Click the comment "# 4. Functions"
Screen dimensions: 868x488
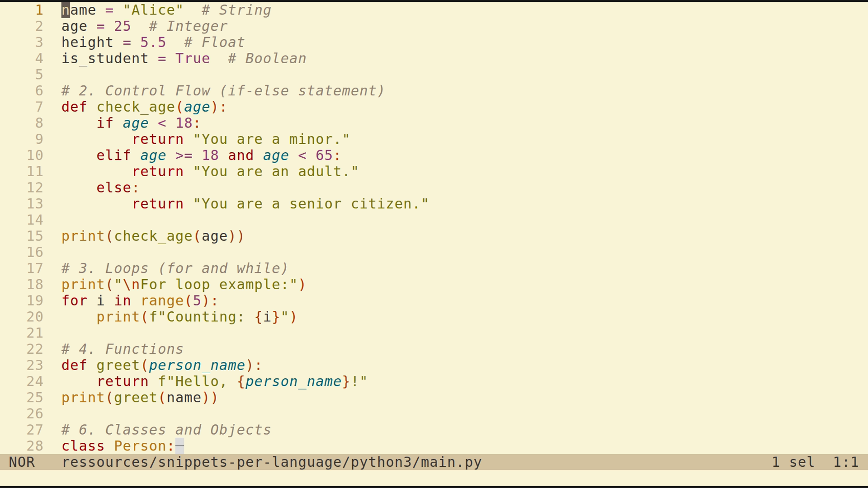tap(122, 348)
